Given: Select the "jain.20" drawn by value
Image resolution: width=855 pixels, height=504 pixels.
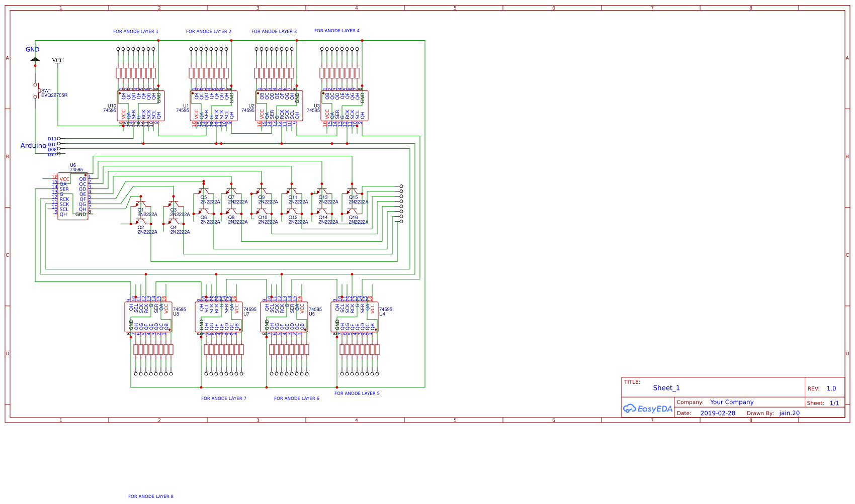Looking at the screenshot, I should [789, 414].
